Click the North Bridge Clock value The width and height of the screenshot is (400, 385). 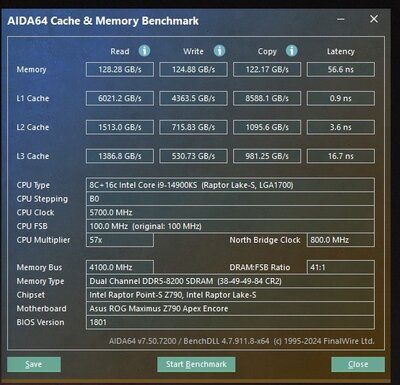click(341, 240)
